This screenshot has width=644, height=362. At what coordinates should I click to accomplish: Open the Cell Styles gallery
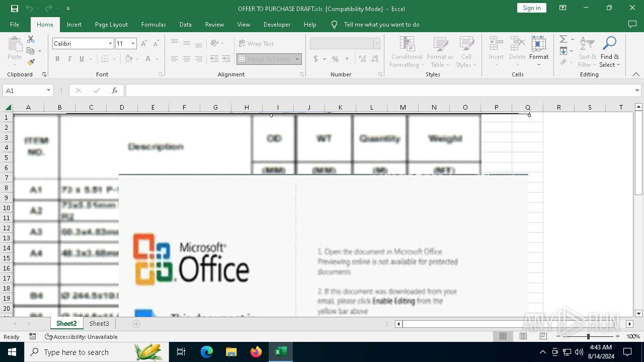point(466,52)
